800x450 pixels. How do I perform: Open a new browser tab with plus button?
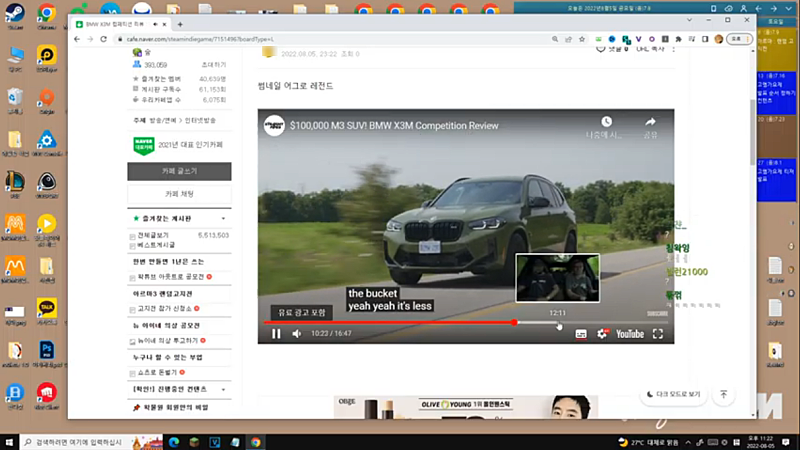pos(179,23)
